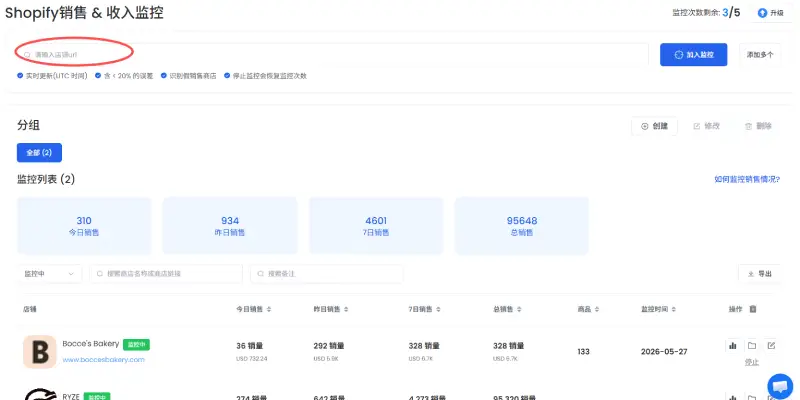Click the 含 < 20% 的误差 note

124,76
